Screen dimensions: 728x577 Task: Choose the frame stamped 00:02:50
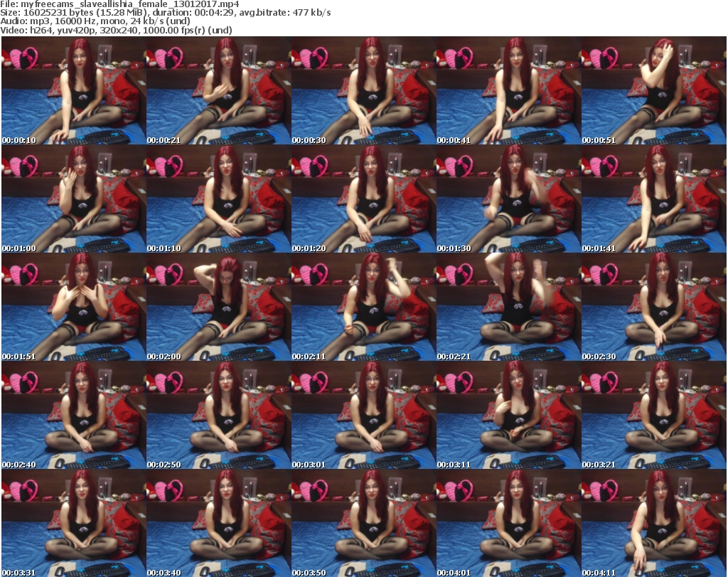(x=219, y=415)
